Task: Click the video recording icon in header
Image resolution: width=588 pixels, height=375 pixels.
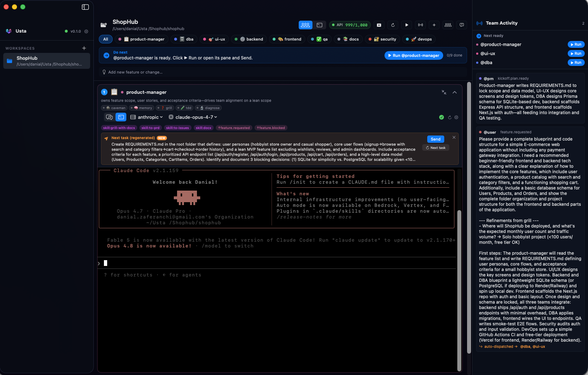Action: [x=379, y=25]
